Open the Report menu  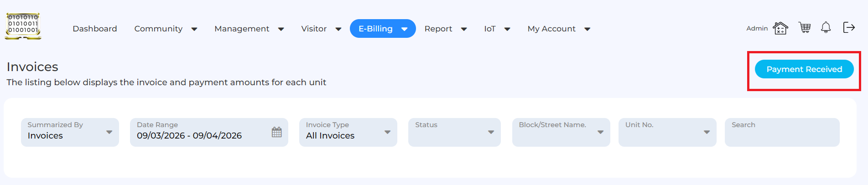coord(446,29)
